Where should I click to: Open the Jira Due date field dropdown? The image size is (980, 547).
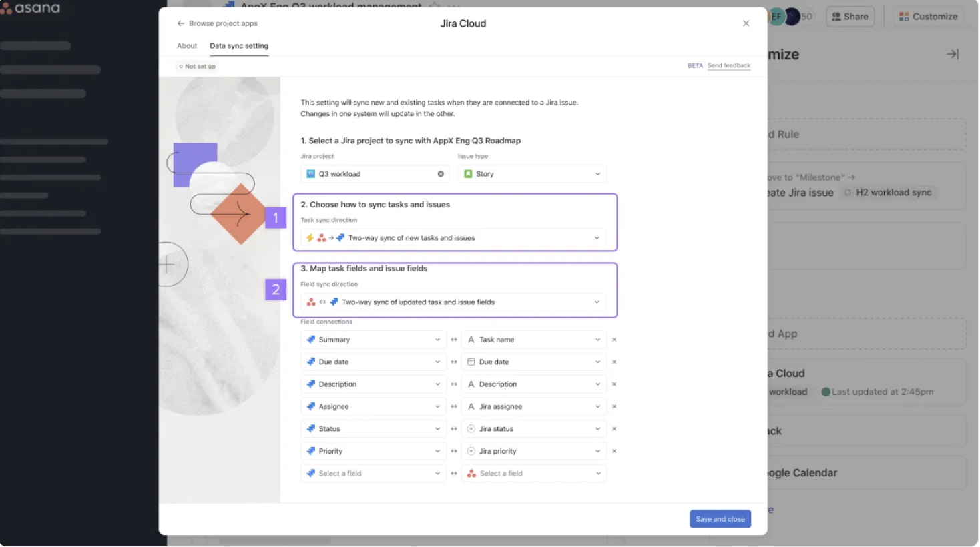tap(373, 362)
